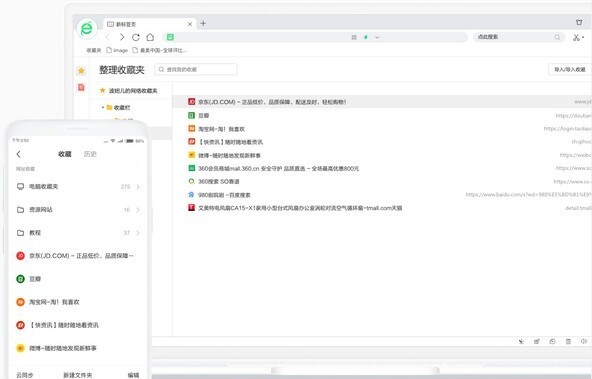
Task: Open the 最美中国 bookmark in bookmarks bar
Action: click(x=159, y=50)
